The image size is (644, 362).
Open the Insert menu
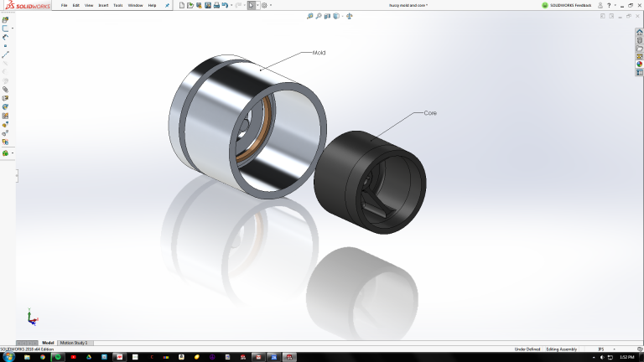click(103, 5)
